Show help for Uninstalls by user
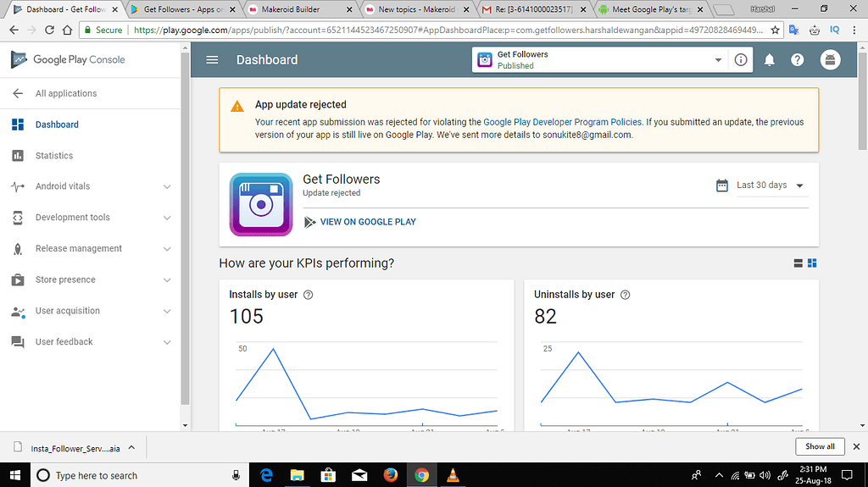Image resolution: width=868 pixels, height=487 pixels. click(625, 295)
